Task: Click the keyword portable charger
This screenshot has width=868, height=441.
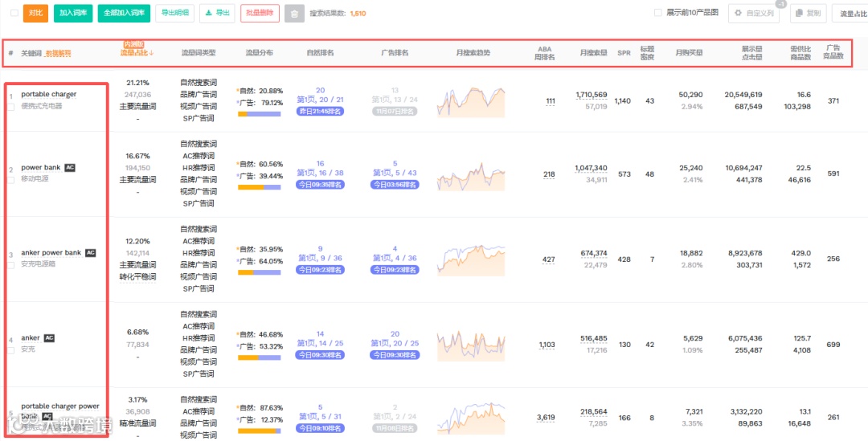Action: (x=49, y=94)
